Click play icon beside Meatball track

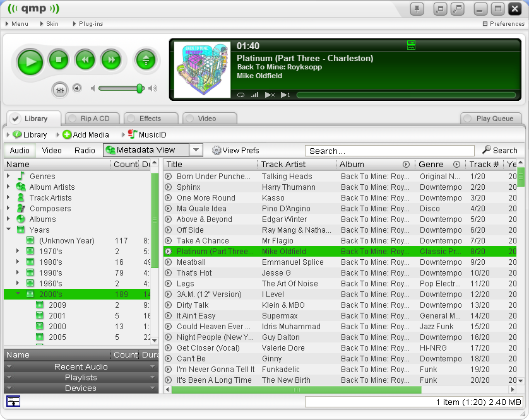[x=169, y=262]
